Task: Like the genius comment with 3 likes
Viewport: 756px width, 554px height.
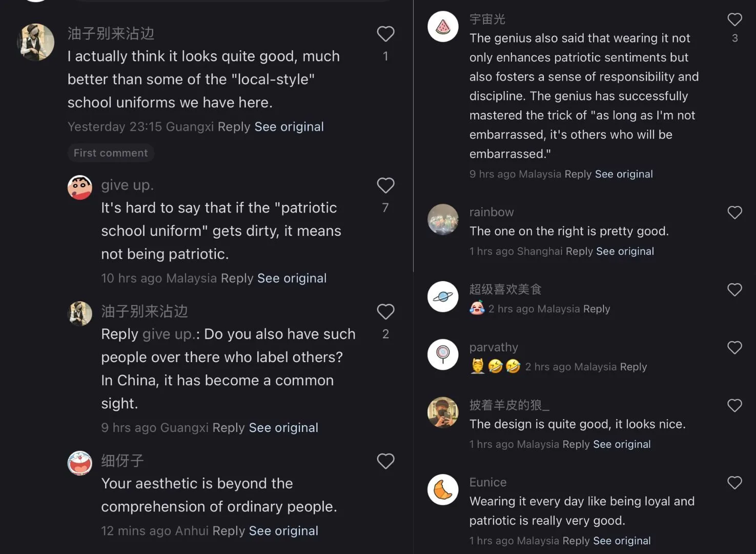Action: pyautogui.click(x=734, y=20)
